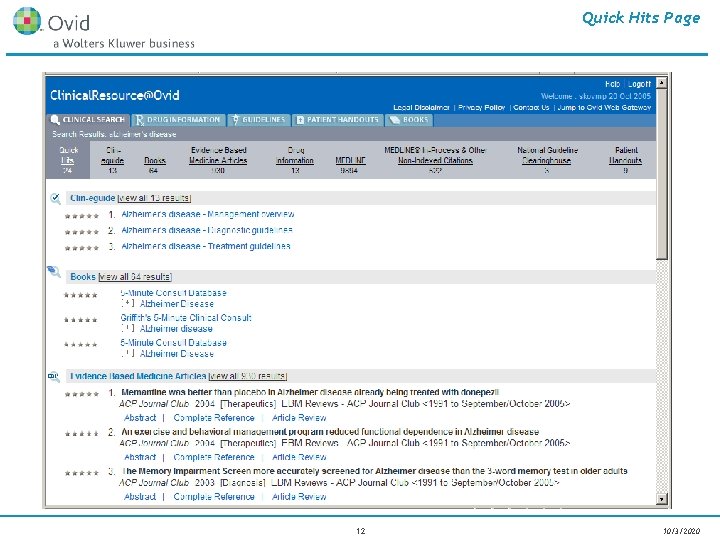
Task: Expand plus box under last 5-Minute Consult Database
Action: (x=128, y=354)
